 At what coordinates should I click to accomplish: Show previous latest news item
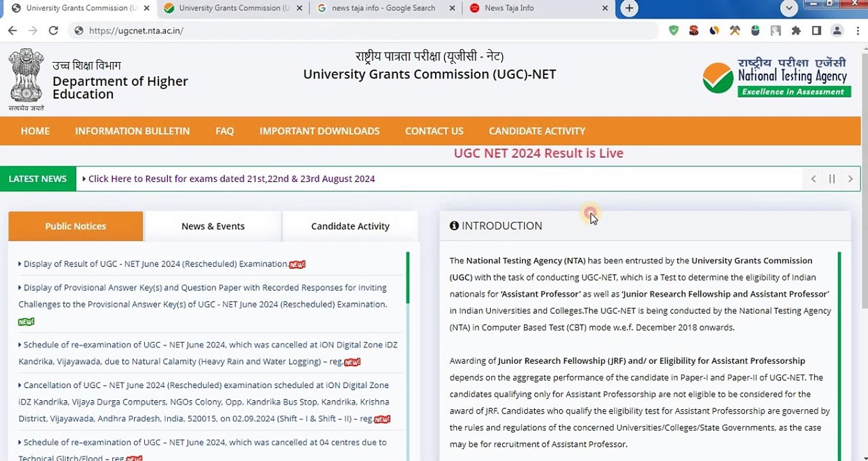click(814, 179)
